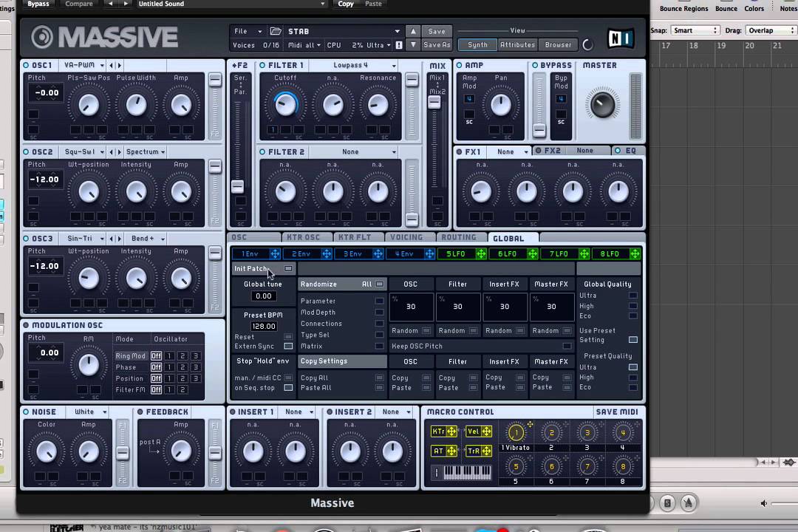Grab the Vel macro crosshair handle
The image size is (798, 532).
coord(486,432)
